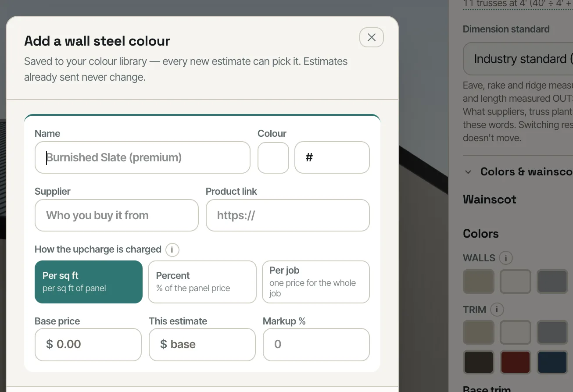Click the upcharge info icon
This screenshot has height=392, width=573.
tap(172, 250)
